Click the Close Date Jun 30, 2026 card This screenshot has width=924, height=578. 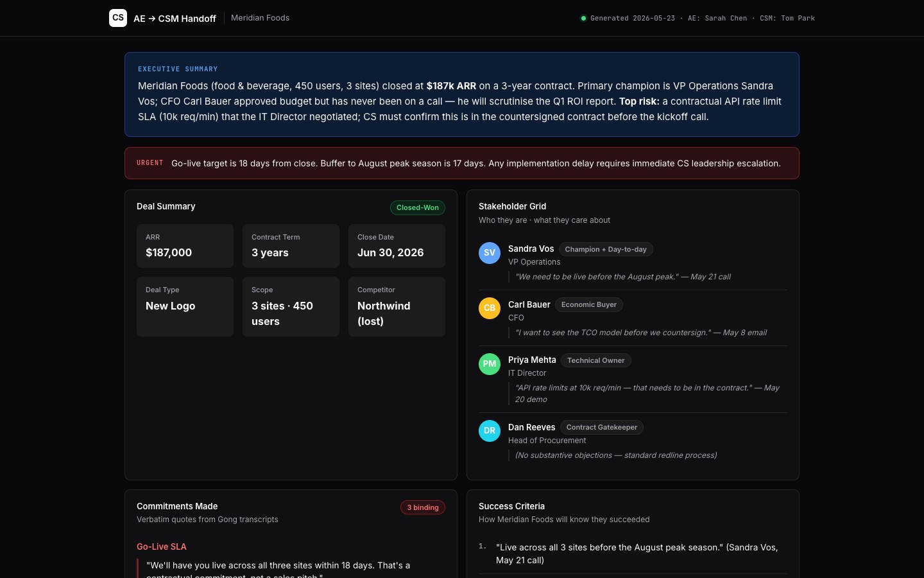(x=397, y=246)
